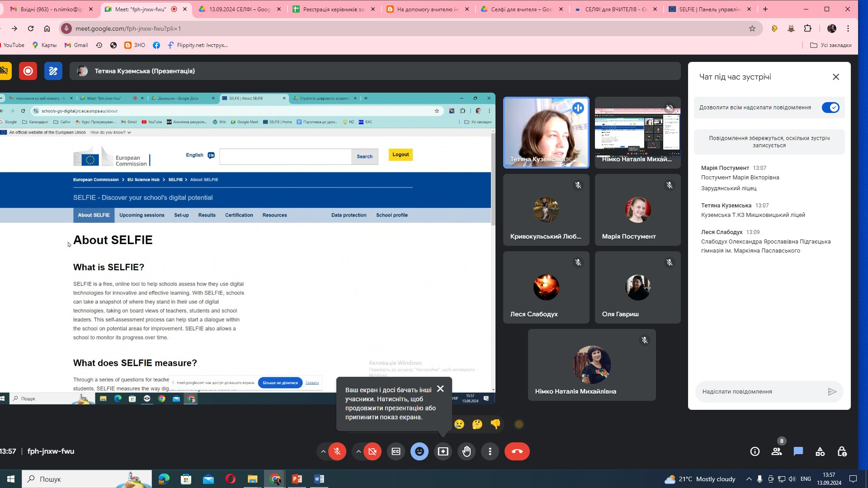Expand microphone audio settings arrow
Viewport: 868px width, 488px height.
(x=323, y=451)
